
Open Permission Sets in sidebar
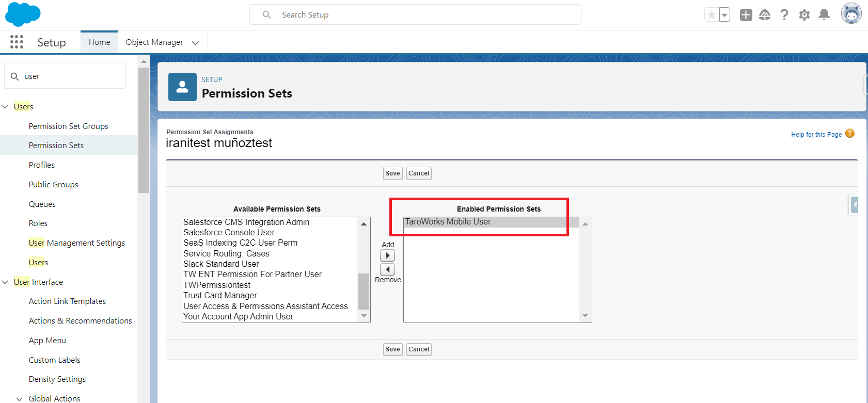coord(56,146)
